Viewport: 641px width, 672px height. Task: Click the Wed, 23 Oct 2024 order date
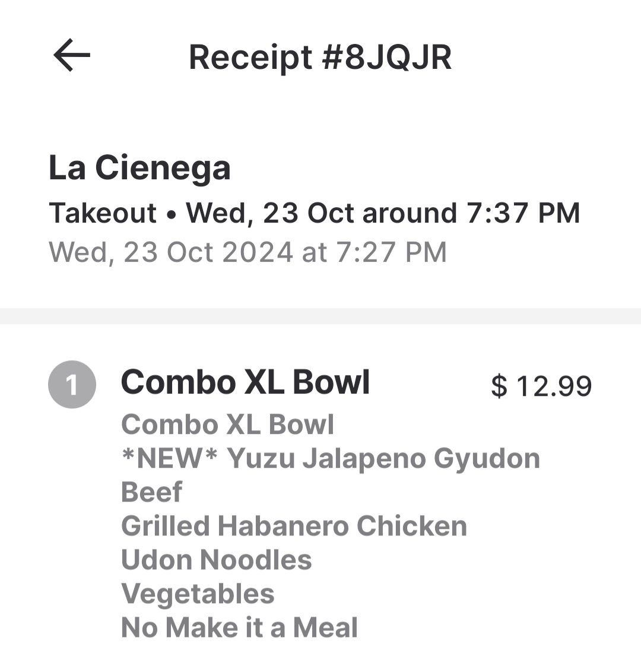(171, 252)
